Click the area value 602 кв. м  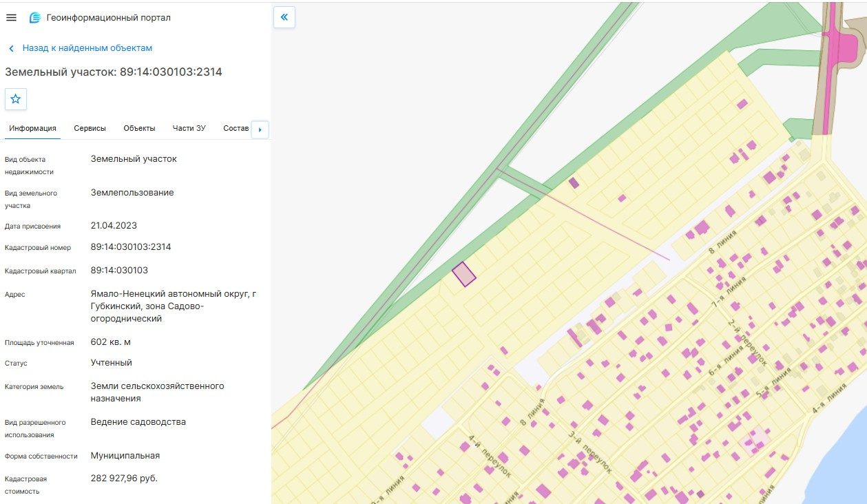(111, 342)
